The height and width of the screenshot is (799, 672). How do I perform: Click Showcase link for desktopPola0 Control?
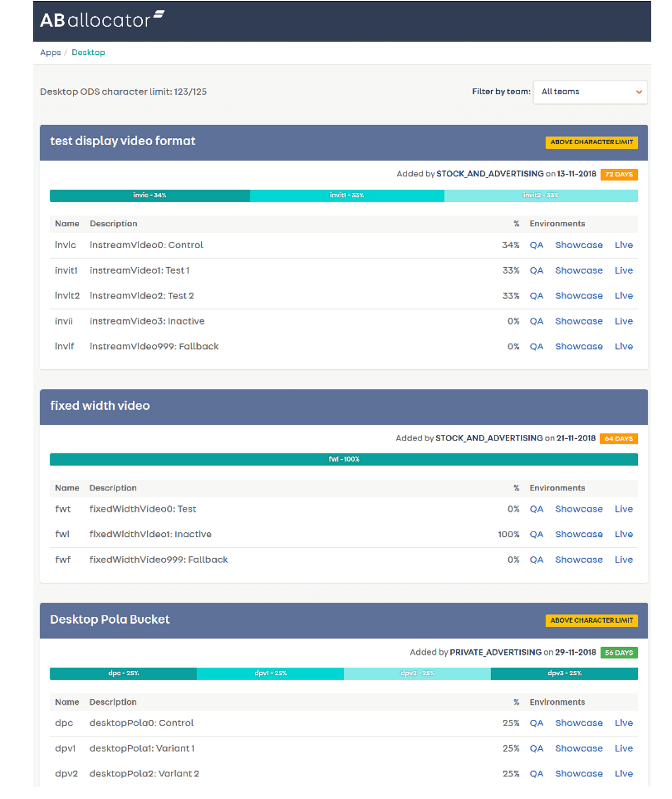[x=578, y=723]
